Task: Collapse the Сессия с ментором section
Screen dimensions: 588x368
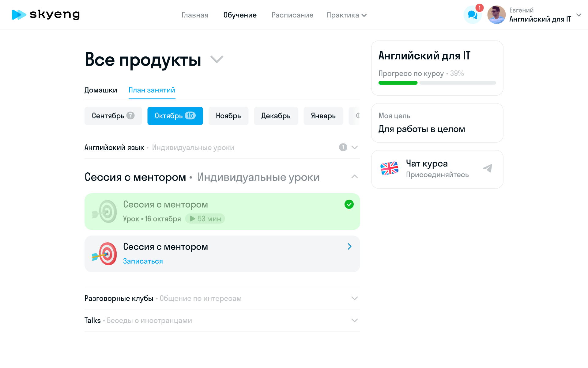Action: click(354, 177)
